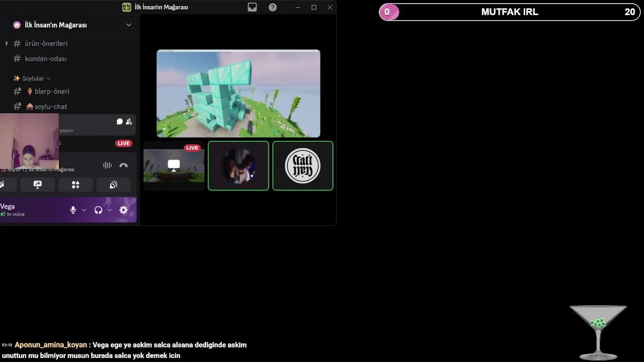The image size is (644, 362).
Task: Open headphones output options chevron
Action: (x=109, y=210)
